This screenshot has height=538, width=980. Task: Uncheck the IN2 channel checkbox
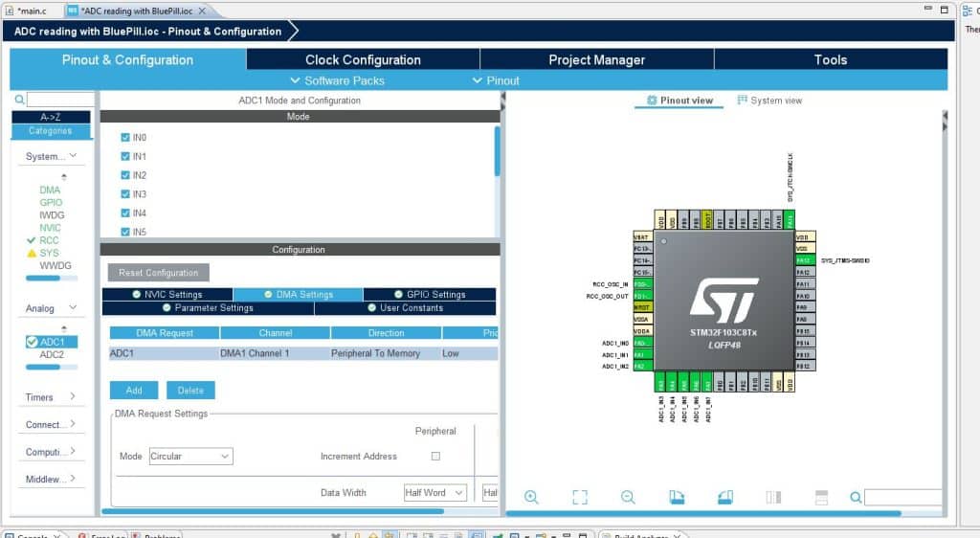(x=125, y=175)
